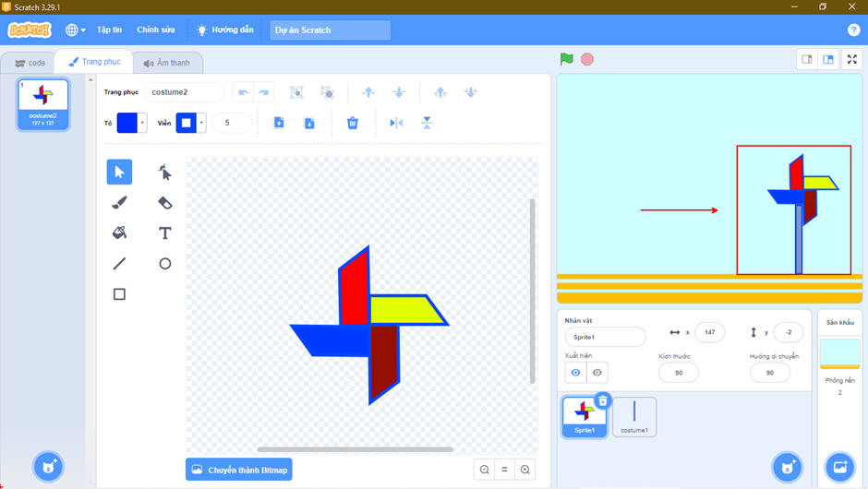The image size is (868, 489).
Task: Click Chuyển thành Bitmap button
Action: [238, 470]
